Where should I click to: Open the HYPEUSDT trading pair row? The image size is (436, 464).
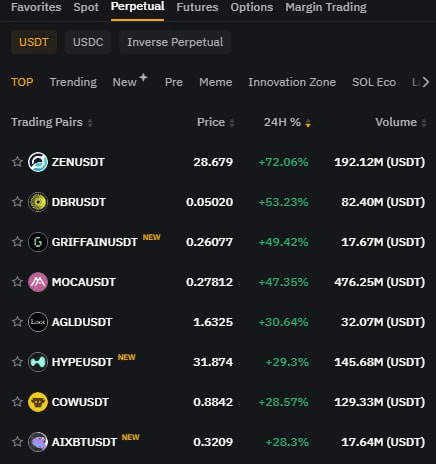coord(218,362)
